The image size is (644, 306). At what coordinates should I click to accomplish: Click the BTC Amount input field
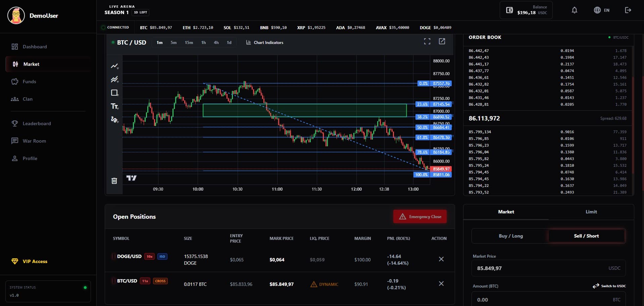[548, 299]
